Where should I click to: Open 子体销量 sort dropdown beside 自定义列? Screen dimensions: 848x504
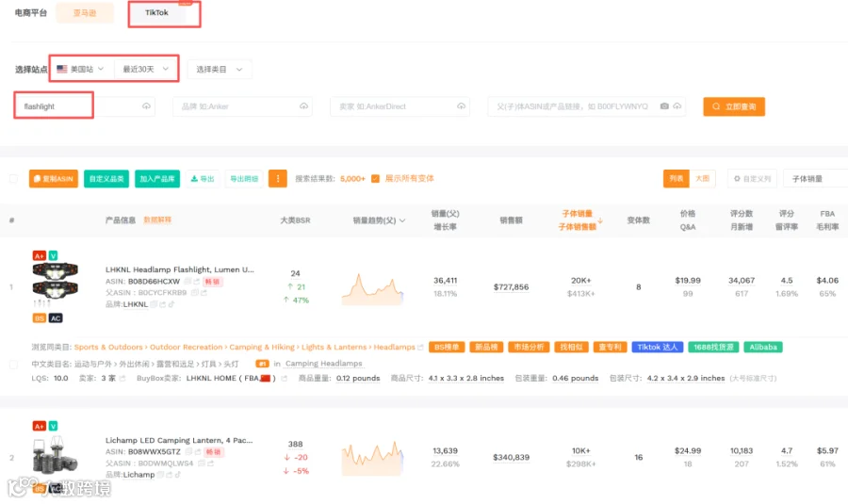pos(816,178)
